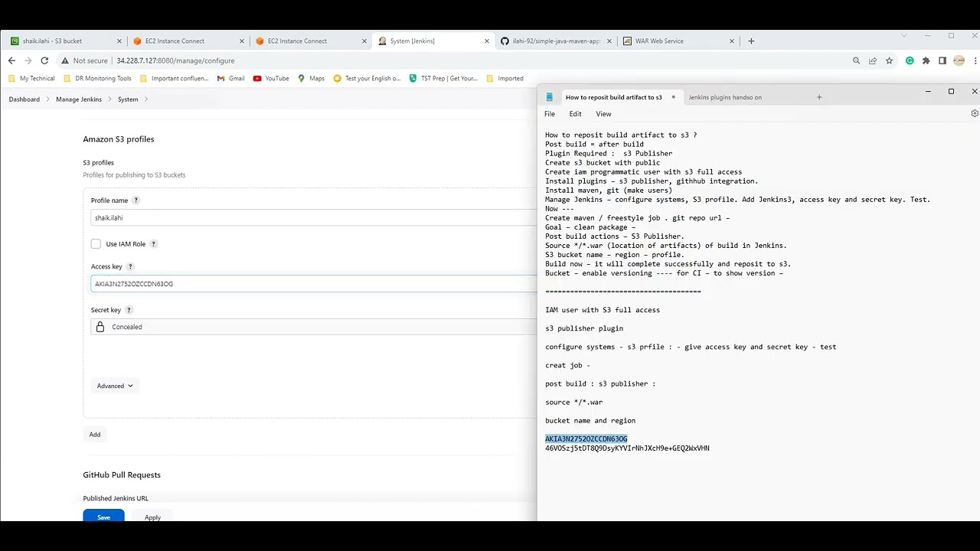Open the TST Prep bookmark

[x=443, y=78]
